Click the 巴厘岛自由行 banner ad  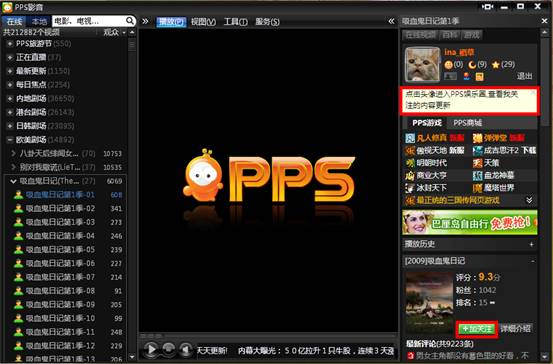coord(470,223)
